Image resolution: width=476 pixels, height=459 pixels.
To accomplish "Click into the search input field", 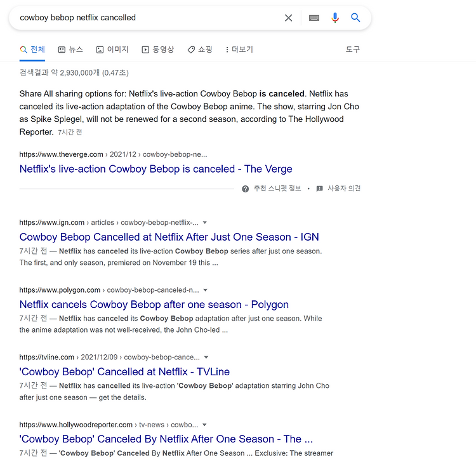I will pos(149,18).
